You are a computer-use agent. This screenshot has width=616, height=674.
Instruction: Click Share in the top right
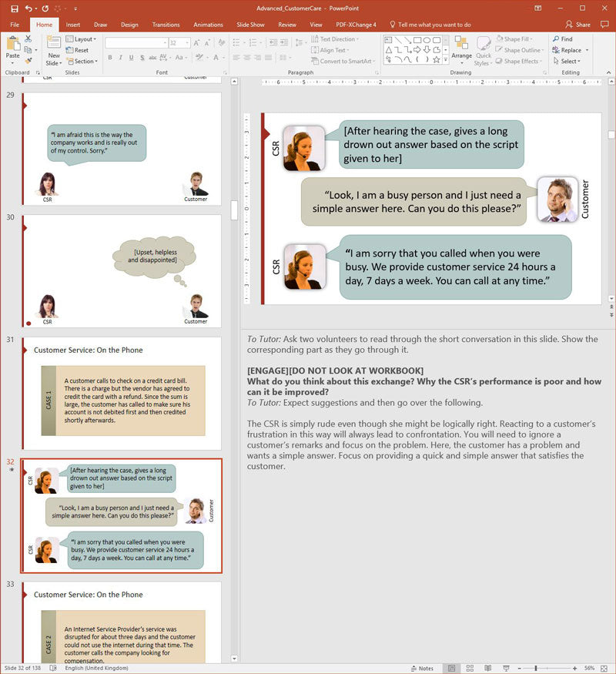(577, 25)
